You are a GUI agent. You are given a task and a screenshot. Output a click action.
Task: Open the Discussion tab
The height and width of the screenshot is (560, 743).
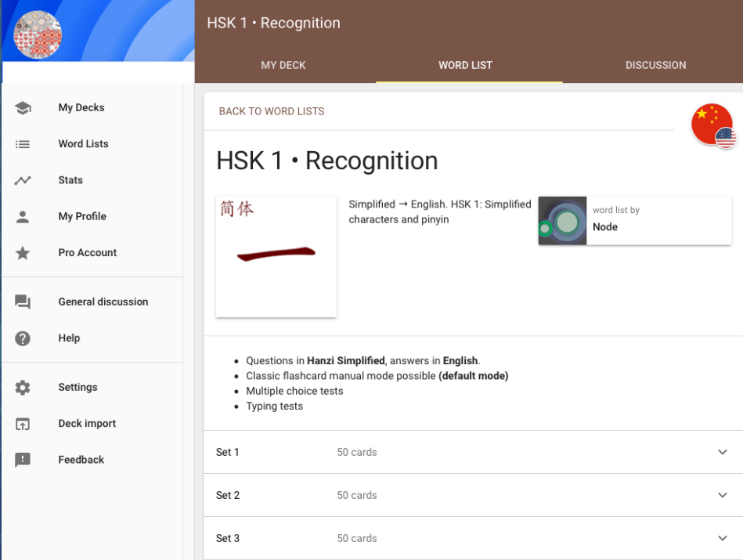[655, 65]
